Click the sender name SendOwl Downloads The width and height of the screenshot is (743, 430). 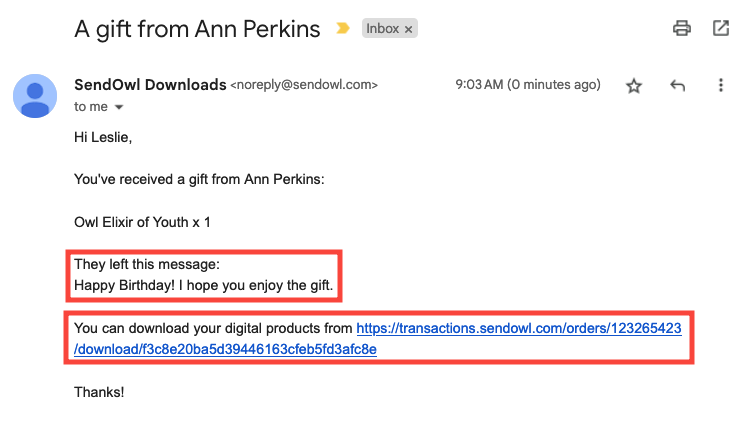(x=150, y=85)
